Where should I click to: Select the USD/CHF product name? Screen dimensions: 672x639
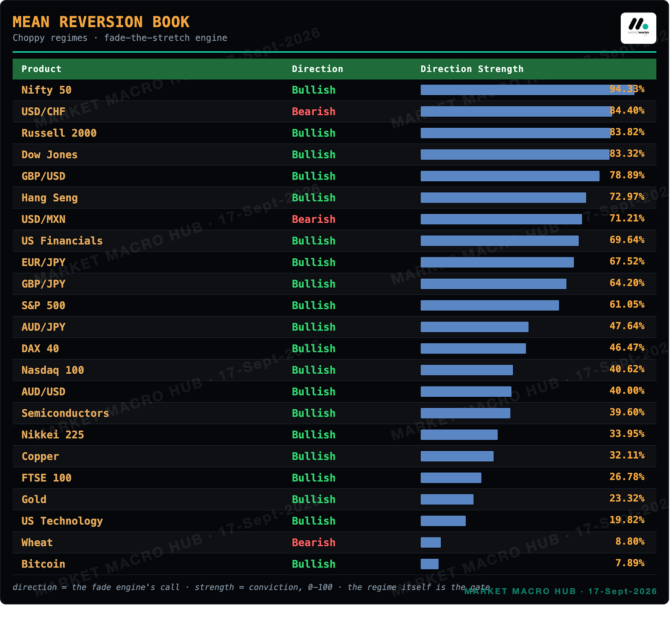click(x=43, y=112)
